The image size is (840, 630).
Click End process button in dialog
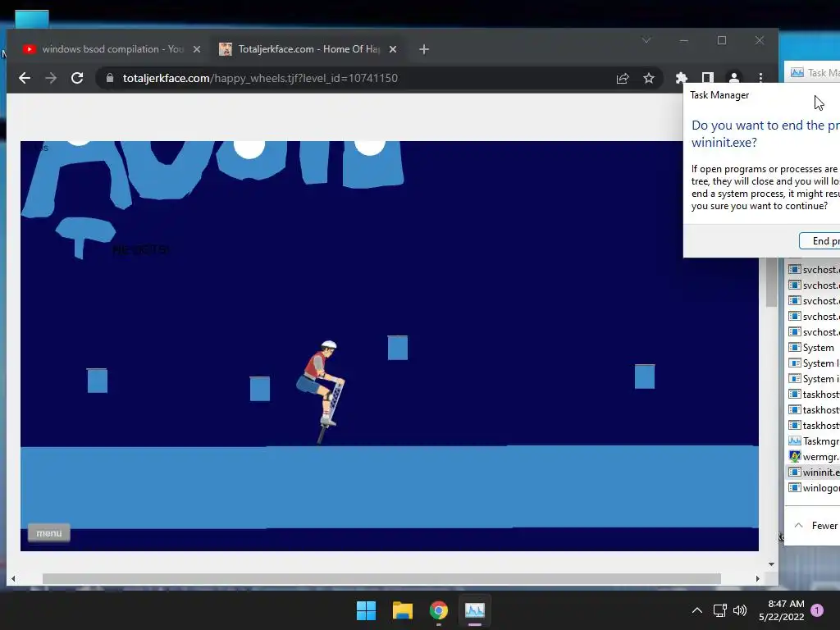click(819, 241)
